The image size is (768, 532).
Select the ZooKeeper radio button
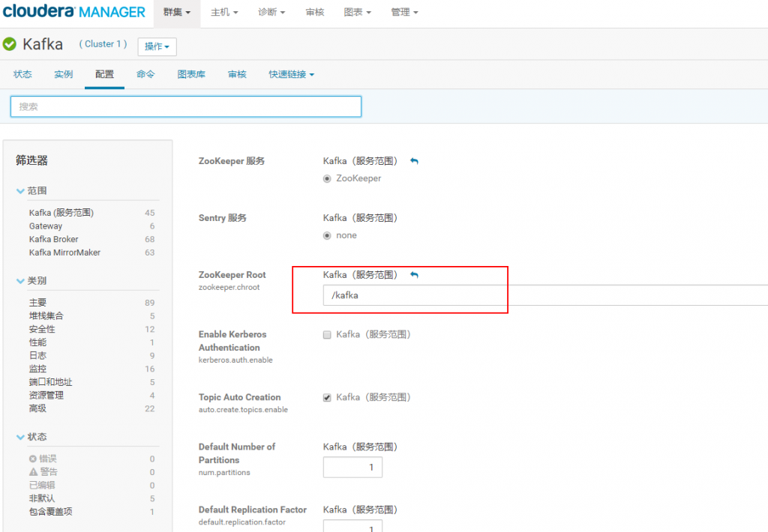point(327,178)
